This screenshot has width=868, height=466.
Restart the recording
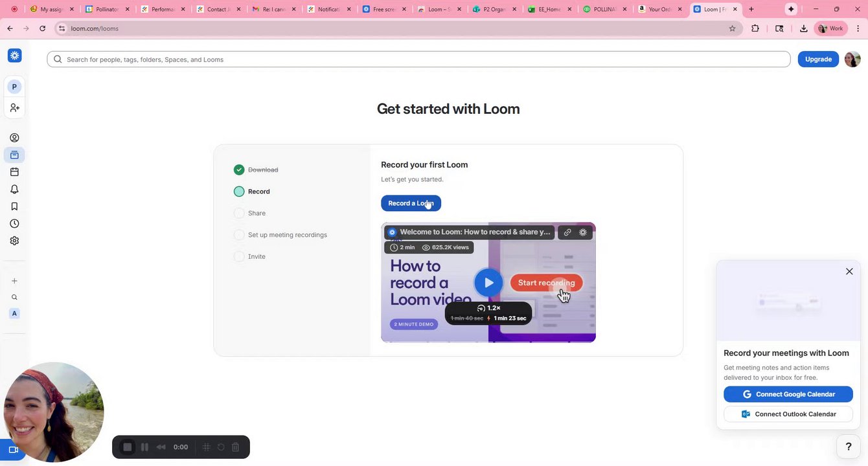[x=221, y=447]
